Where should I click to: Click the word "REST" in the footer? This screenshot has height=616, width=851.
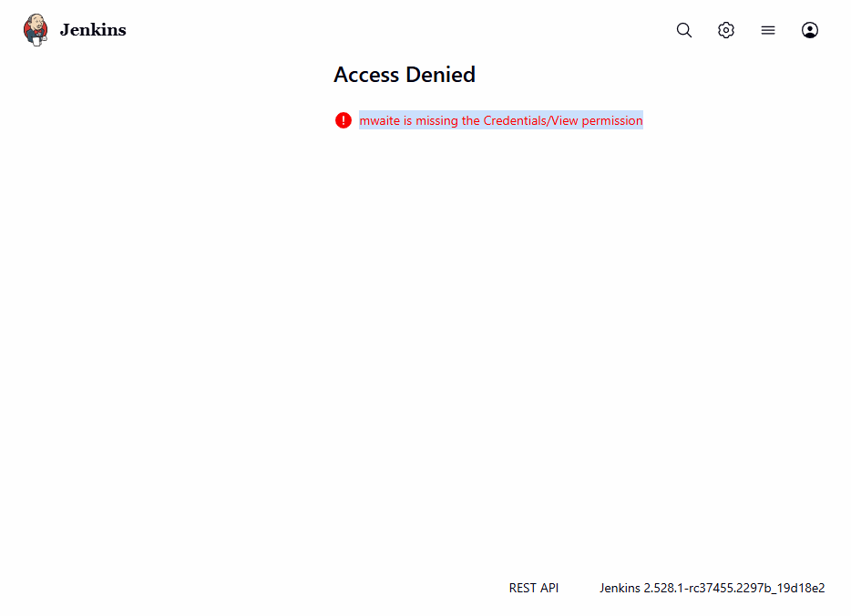click(523, 588)
